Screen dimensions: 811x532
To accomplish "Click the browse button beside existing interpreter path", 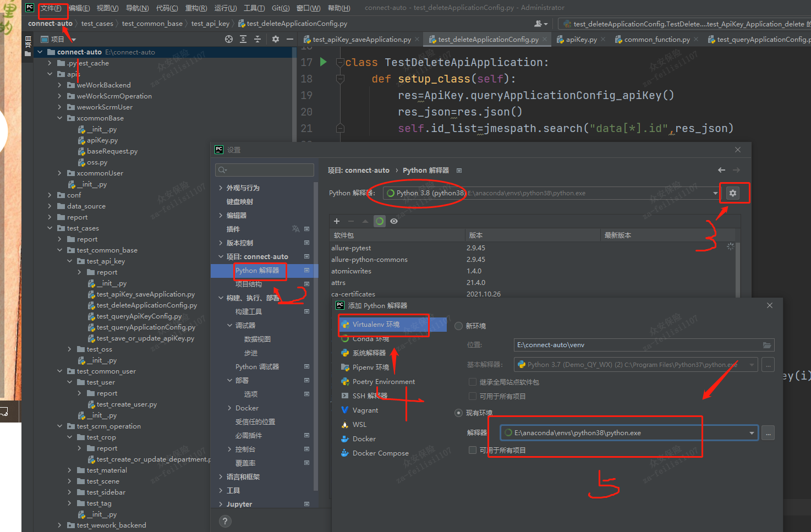I will coord(768,433).
